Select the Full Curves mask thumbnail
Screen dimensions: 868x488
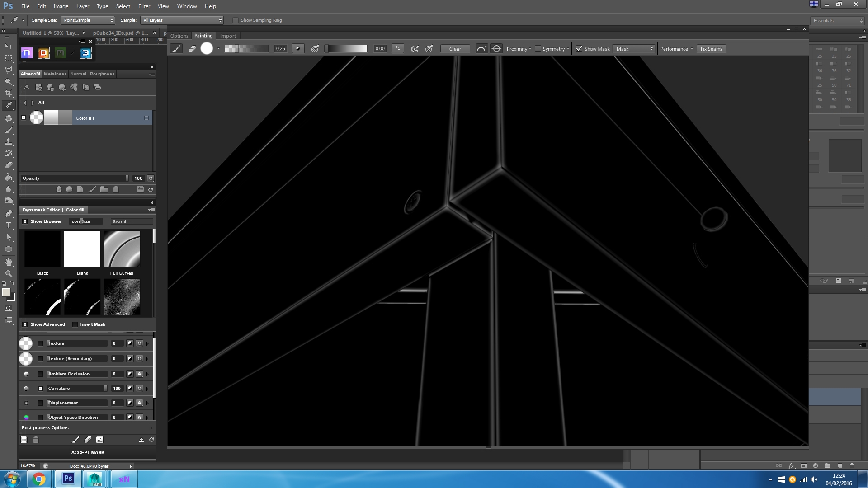(122, 249)
